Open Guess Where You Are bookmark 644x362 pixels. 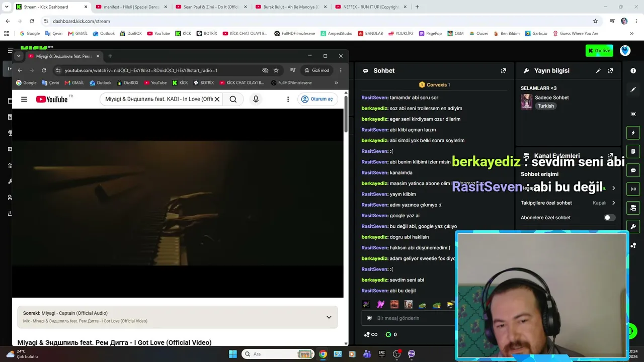576,34
